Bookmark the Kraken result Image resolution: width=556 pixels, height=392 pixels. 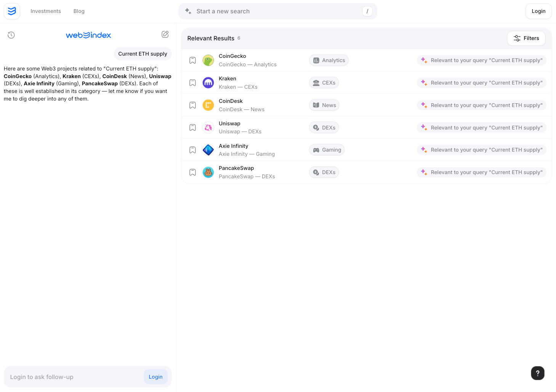click(x=192, y=82)
